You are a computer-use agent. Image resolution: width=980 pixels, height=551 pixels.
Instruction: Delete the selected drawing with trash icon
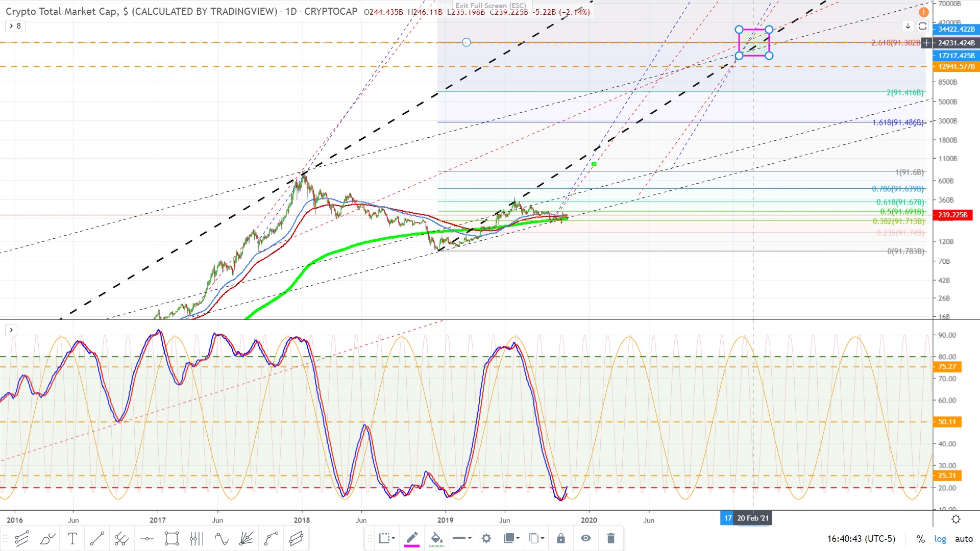click(x=610, y=538)
